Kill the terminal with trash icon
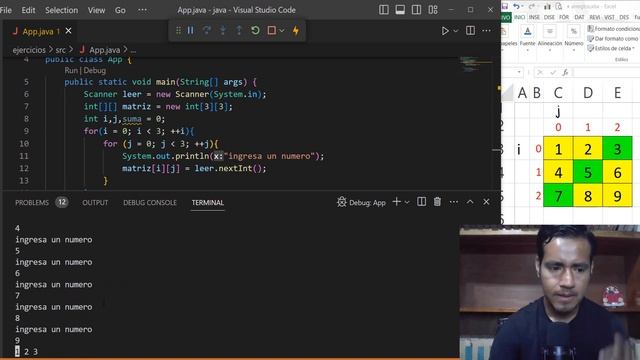The width and height of the screenshot is (640, 360). point(437,202)
